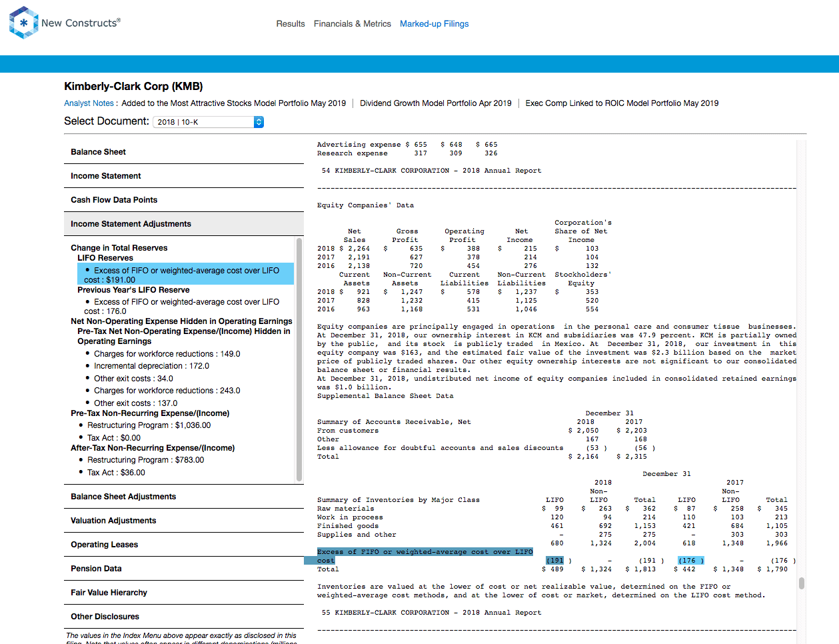The height and width of the screenshot is (644, 839).
Task: Go to Marked-up Filings tab
Action: (434, 24)
